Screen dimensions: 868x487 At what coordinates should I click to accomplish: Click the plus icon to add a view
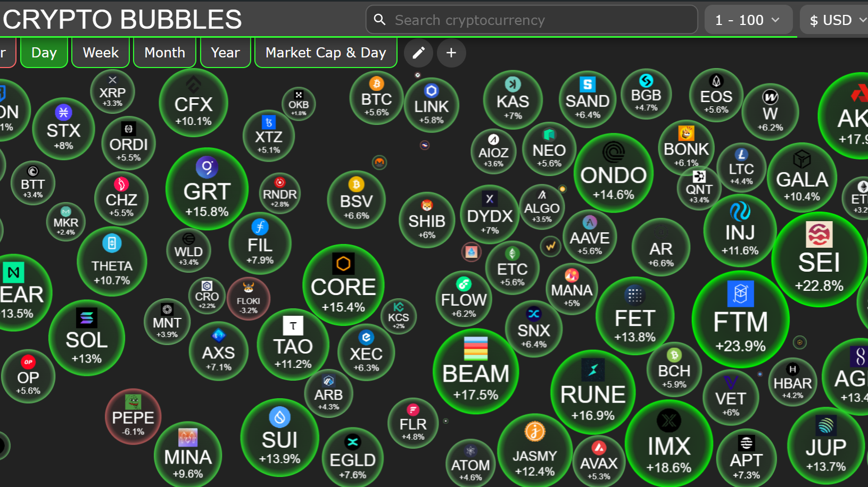451,53
